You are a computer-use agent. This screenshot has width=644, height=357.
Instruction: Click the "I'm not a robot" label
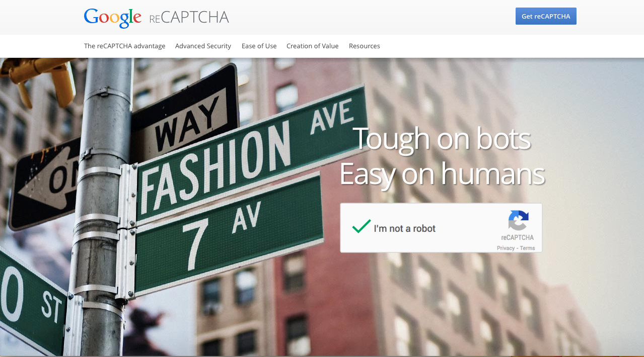(x=404, y=228)
